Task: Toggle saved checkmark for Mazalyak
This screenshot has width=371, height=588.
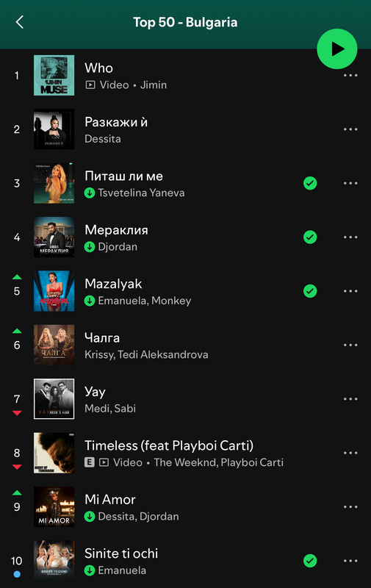Action: click(x=310, y=291)
